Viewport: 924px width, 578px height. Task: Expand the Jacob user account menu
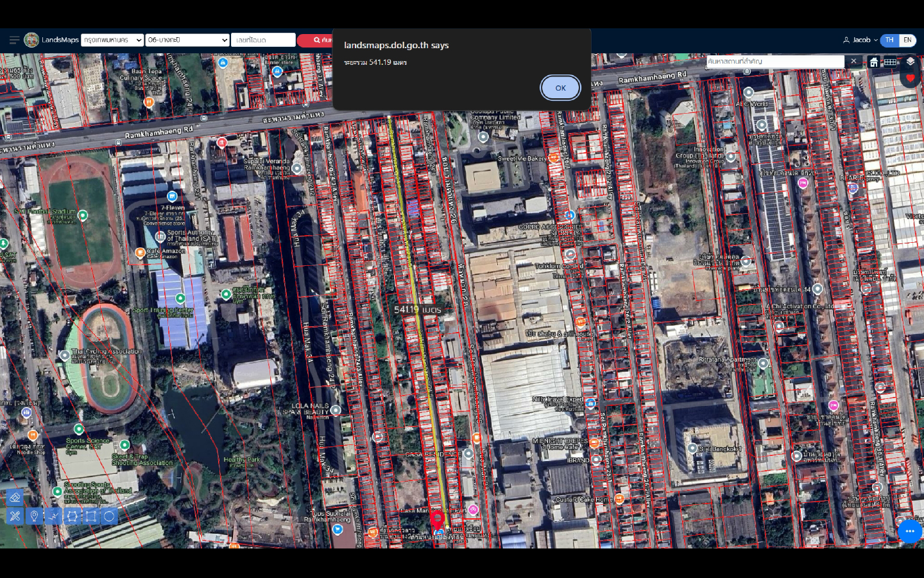click(860, 40)
